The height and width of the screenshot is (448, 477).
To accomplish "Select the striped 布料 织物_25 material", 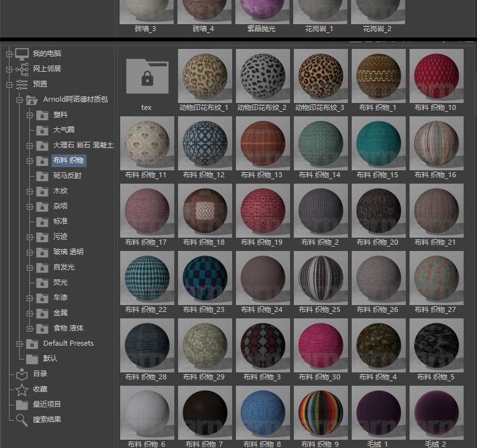I will [321, 278].
